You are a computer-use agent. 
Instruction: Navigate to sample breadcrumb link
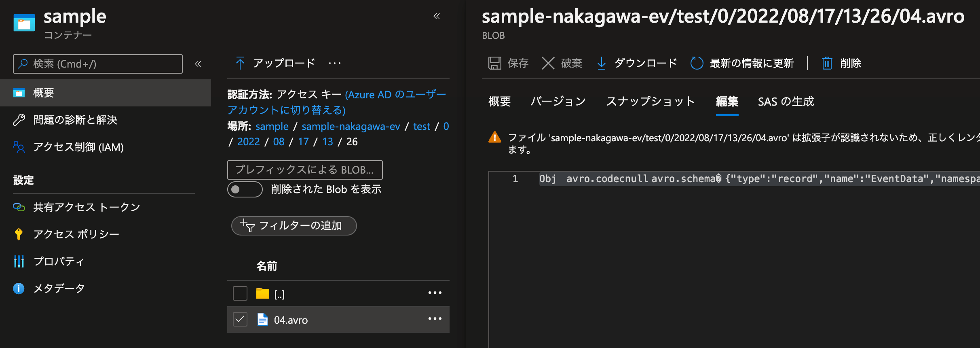[272, 126]
